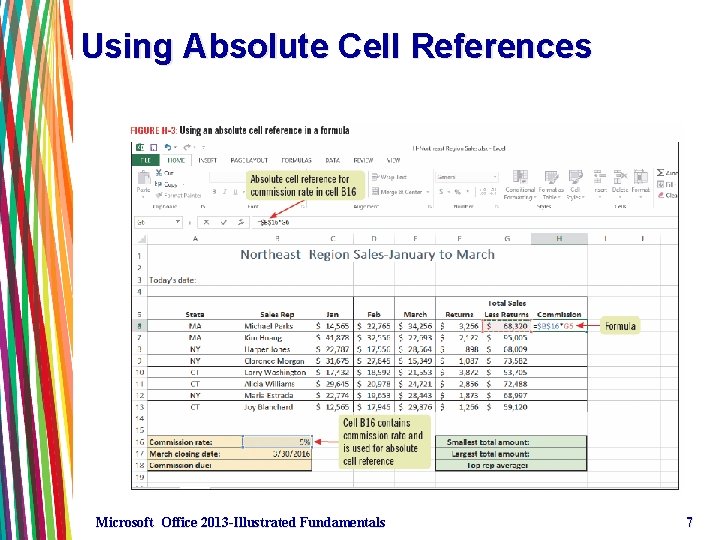Click the Insert cells icon
The height and width of the screenshot is (540, 720).
[600, 176]
